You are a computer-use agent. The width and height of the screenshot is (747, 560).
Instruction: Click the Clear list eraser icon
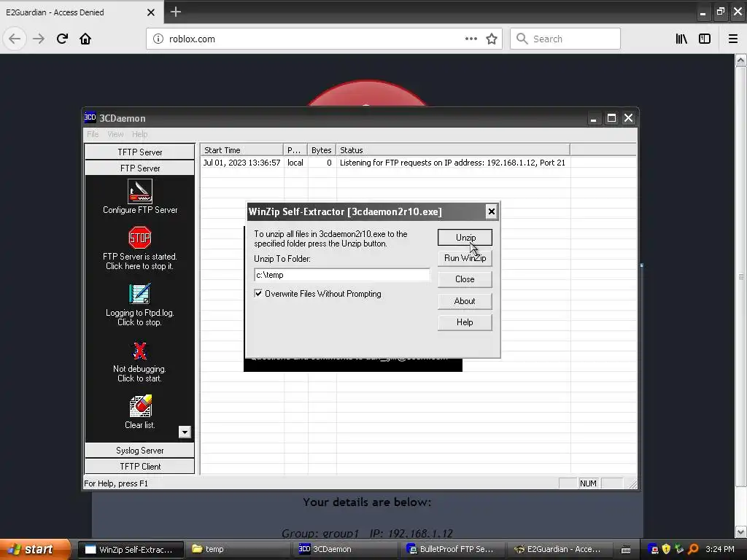tap(141, 405)
